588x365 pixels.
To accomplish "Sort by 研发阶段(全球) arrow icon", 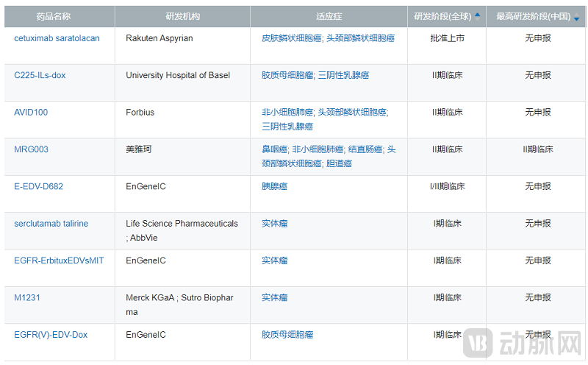I will [x=477, y=16].
